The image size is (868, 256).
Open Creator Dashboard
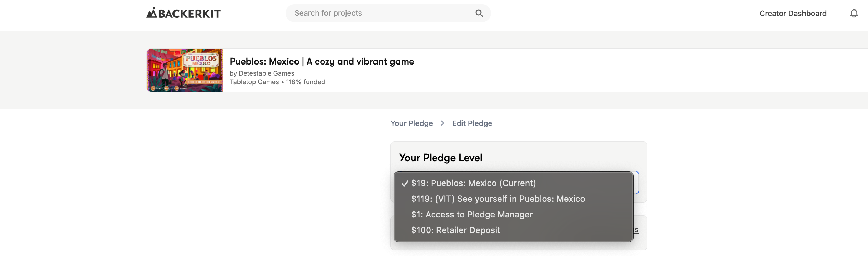click(793, 14)
